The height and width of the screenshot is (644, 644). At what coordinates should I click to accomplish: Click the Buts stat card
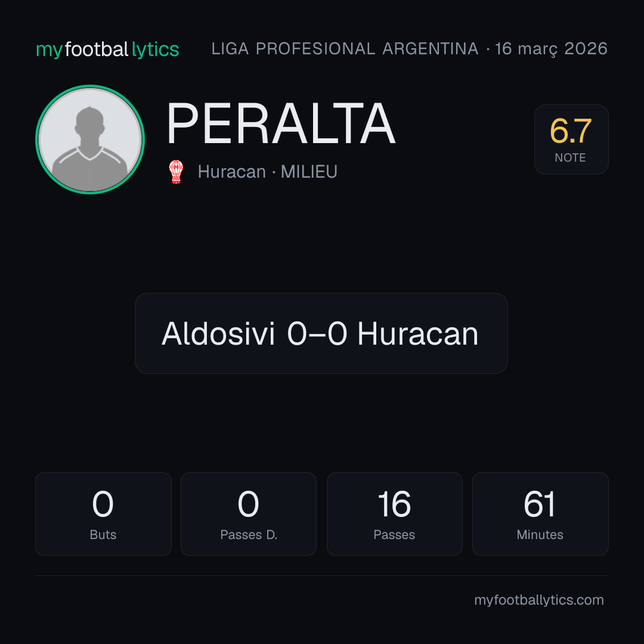point(103,514)
